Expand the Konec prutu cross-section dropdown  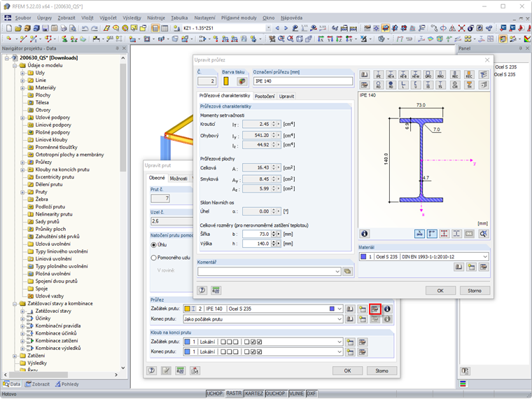[x=340, y=320]
